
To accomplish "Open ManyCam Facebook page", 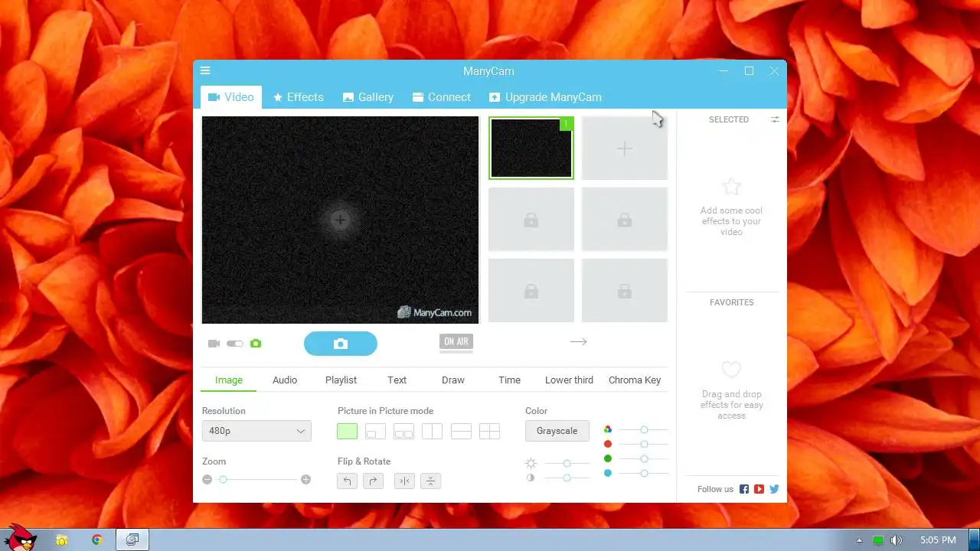I will tap(744, 489).
